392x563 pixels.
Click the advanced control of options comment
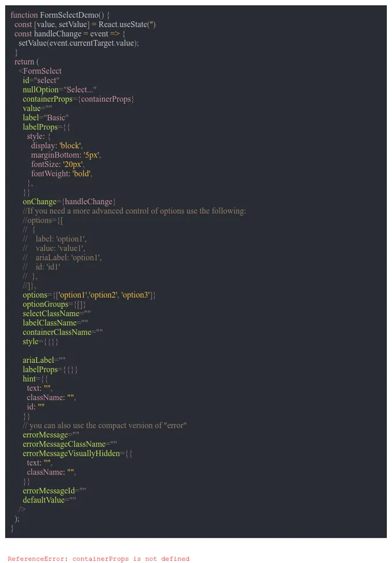tap(134, 211)
